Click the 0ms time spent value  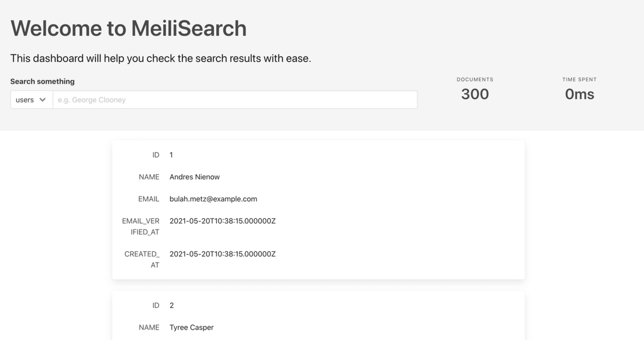[x=579, y=94]
